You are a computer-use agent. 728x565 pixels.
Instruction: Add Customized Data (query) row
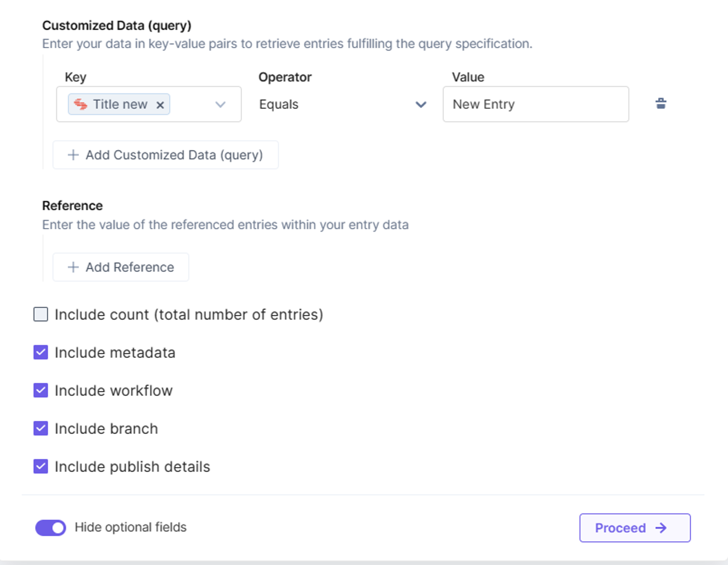(165, 155)
